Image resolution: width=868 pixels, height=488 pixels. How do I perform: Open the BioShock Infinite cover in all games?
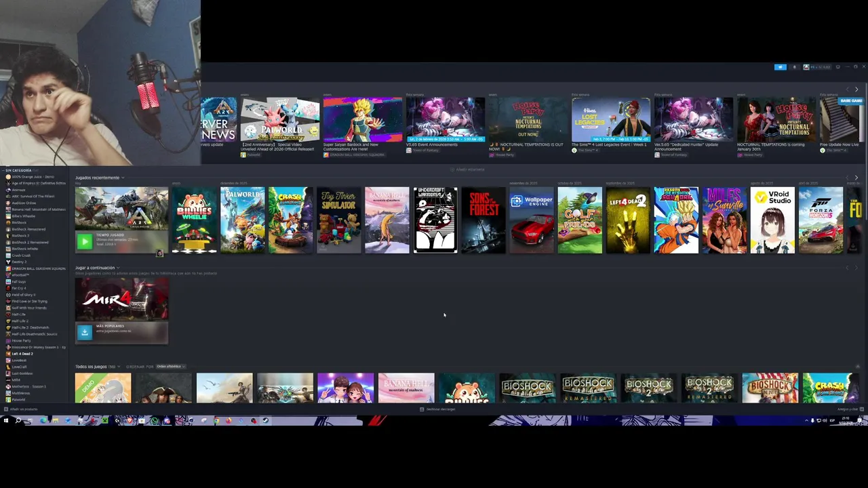click(x=770, y=388)
